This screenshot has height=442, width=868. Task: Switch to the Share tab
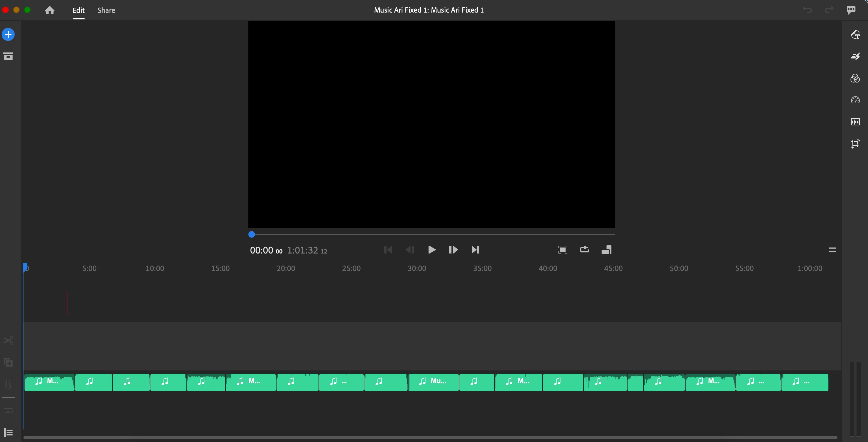106,10
